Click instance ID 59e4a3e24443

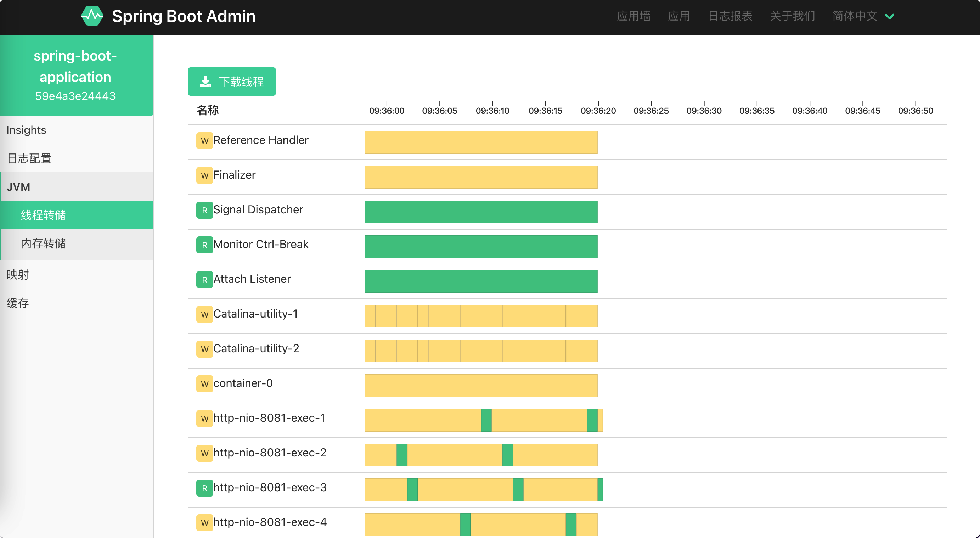coord(75,96)
